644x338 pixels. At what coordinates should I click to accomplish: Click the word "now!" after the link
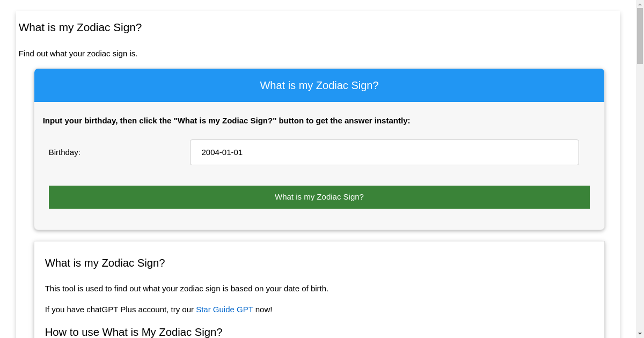(263, 310)
